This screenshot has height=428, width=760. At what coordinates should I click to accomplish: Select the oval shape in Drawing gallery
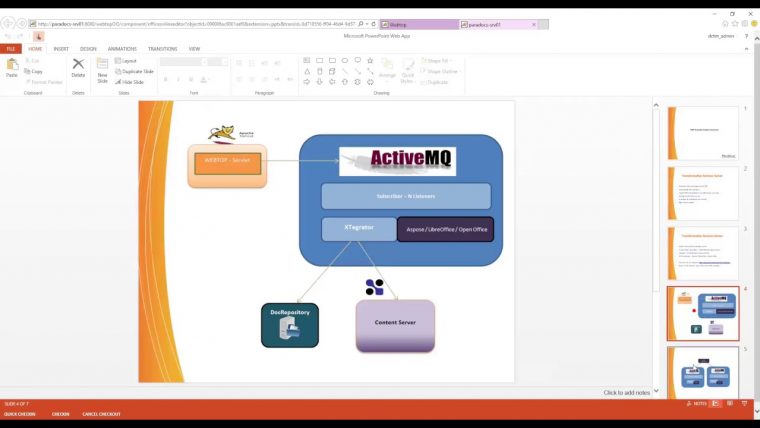(x=344, y=61)
